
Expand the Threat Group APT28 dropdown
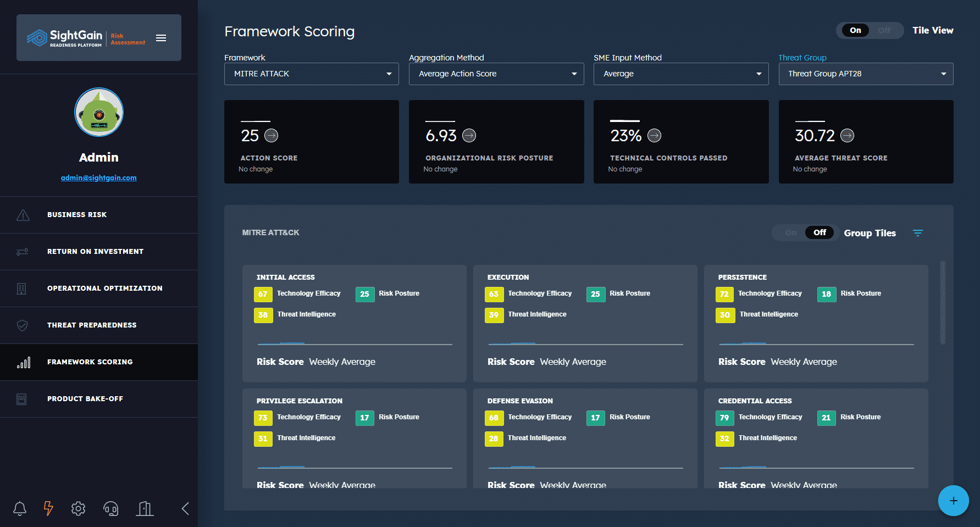(866, 74)
